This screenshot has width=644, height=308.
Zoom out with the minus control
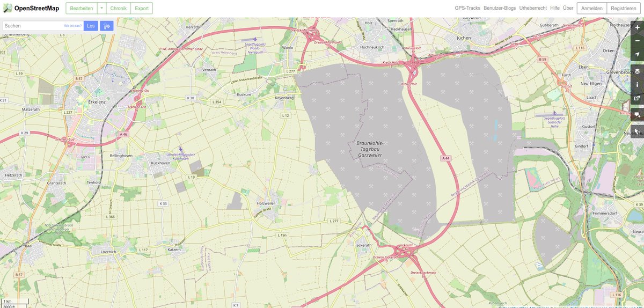[637, 41]
